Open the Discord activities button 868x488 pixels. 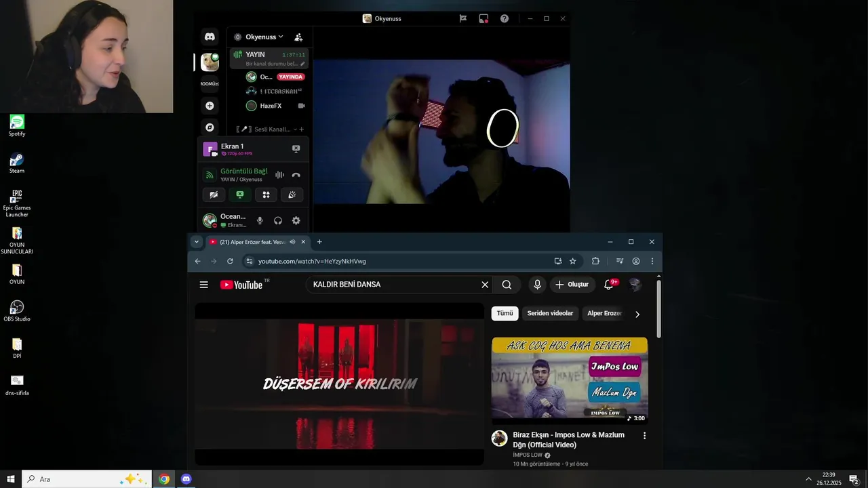click(x=266, y=195)
